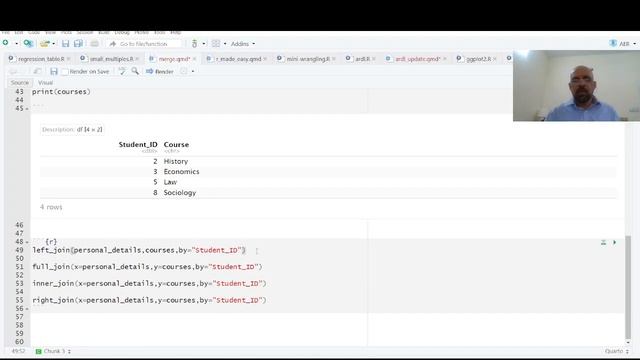The height and width of the screenshot is (360, 640).
Task: Click the Student_ID column header
Action: click(x=138, y=144)
